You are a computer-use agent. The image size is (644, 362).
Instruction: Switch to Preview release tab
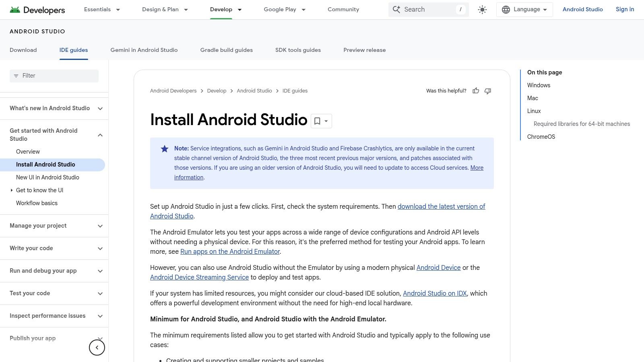[x=365, y=50]
